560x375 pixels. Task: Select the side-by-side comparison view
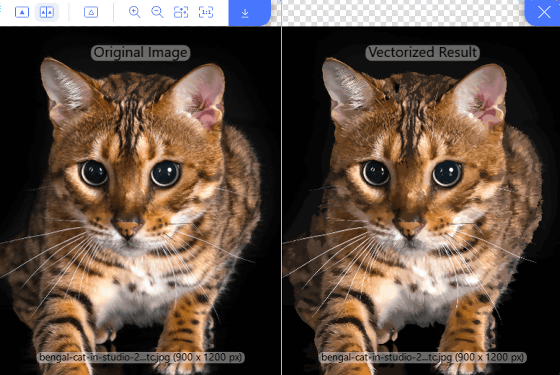pos(47,12)
